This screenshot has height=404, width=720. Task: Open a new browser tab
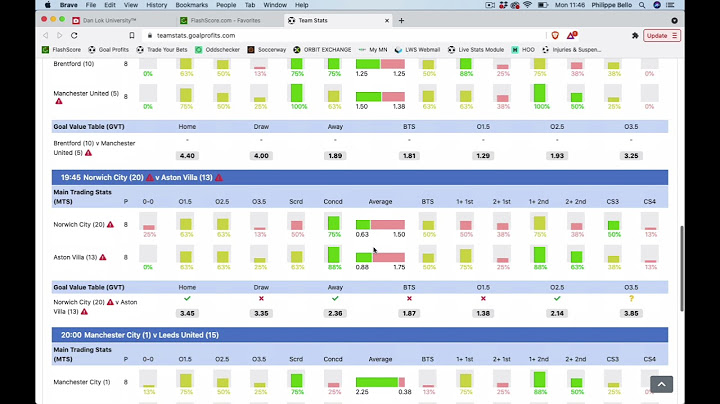pos(401,21)
